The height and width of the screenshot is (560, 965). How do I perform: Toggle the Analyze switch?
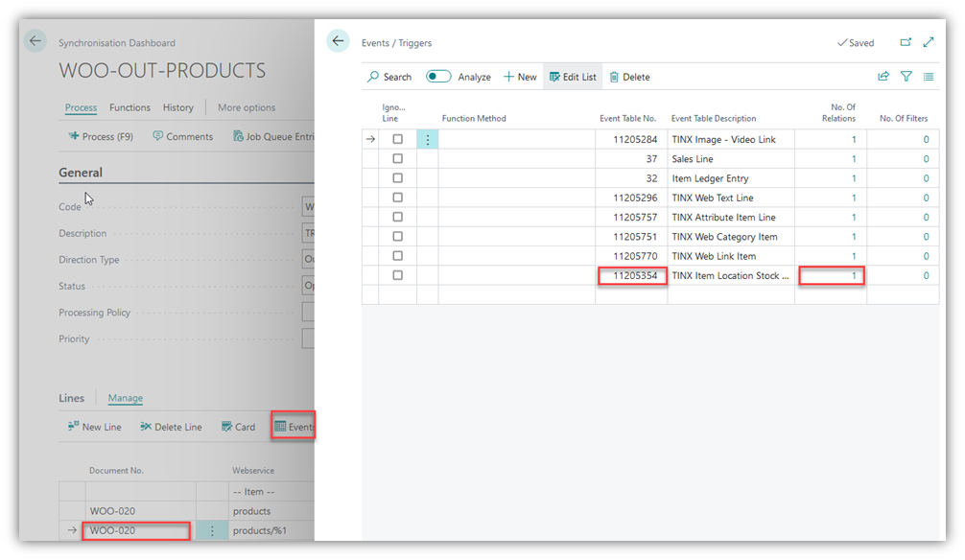point(438,77)
